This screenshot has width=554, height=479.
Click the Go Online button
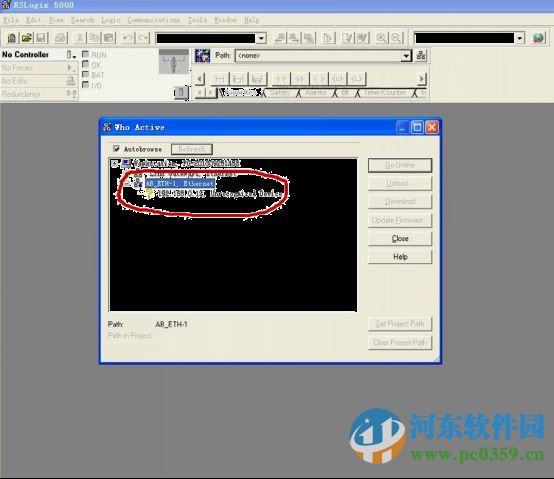pos(400,165)
